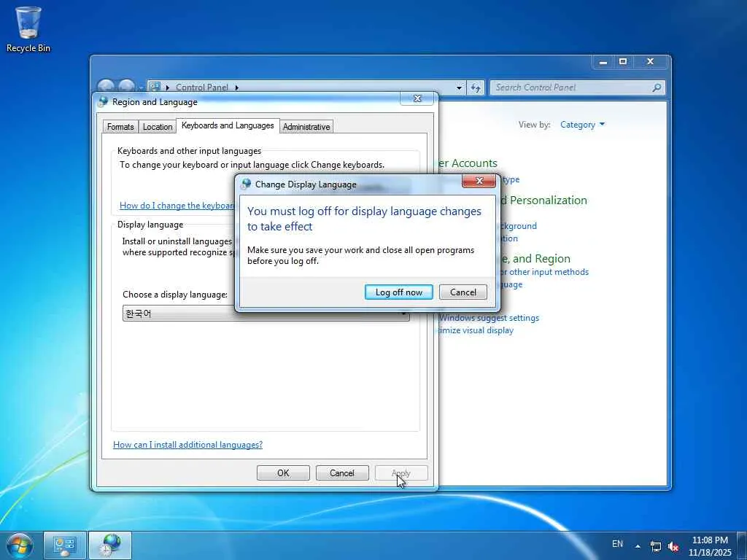Switch to the Formats tab
747x560 pixels.
pyautogui.click(x=120, y=127)
